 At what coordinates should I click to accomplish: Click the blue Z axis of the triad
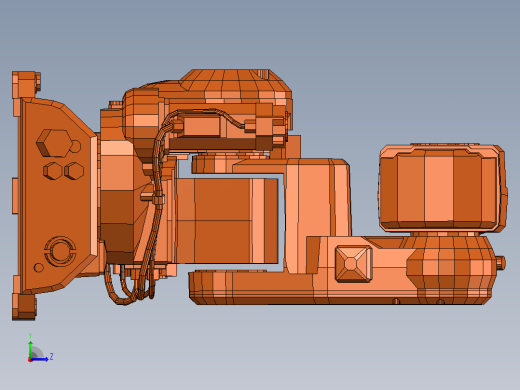40,359
